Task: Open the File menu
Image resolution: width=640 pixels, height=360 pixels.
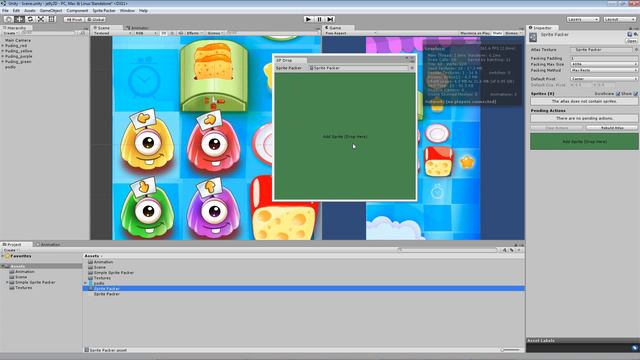Action: [5, 11]
